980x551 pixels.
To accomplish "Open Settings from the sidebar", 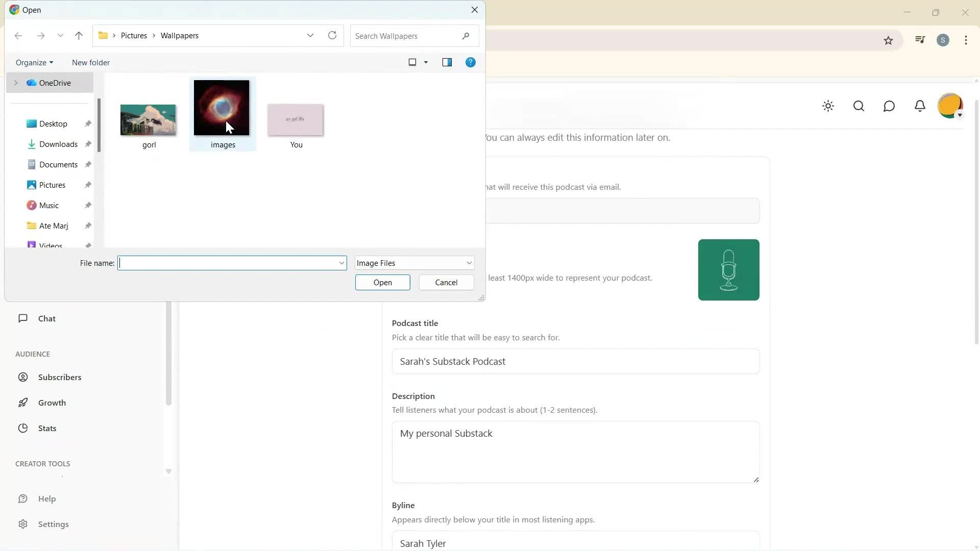I will point(23,524).
